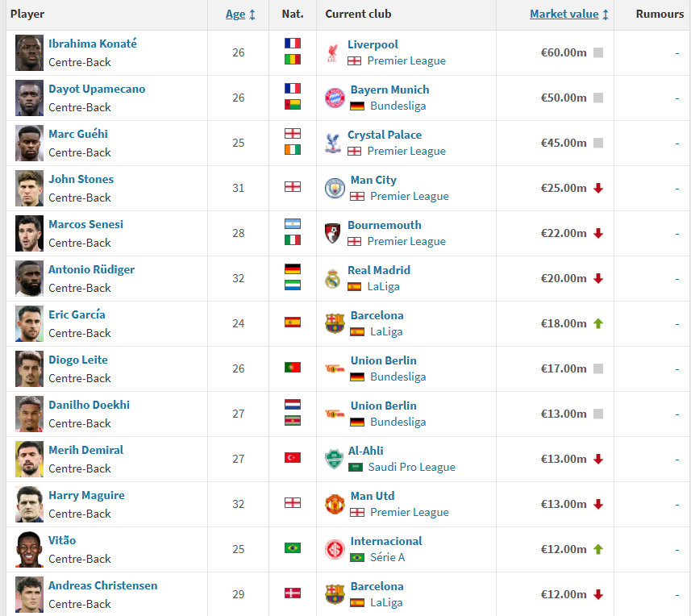
Task: Click the Union Berlin link for Diogo Leite
Action: (x=383, y=360)
